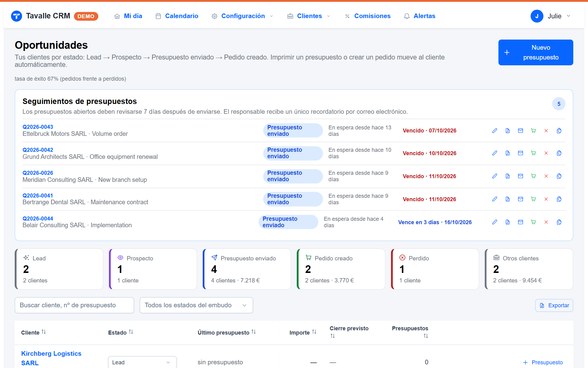This screenshot has width=588, height=368.
Task: Edit quote Q2026-0041 with the pencil icon
Action: [x=495, y=199]
